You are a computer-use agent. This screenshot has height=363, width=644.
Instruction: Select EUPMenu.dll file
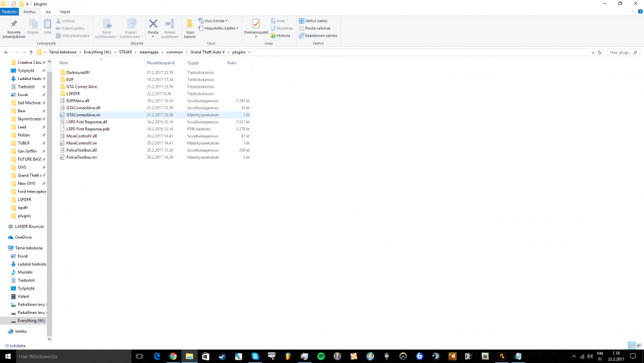78,101
